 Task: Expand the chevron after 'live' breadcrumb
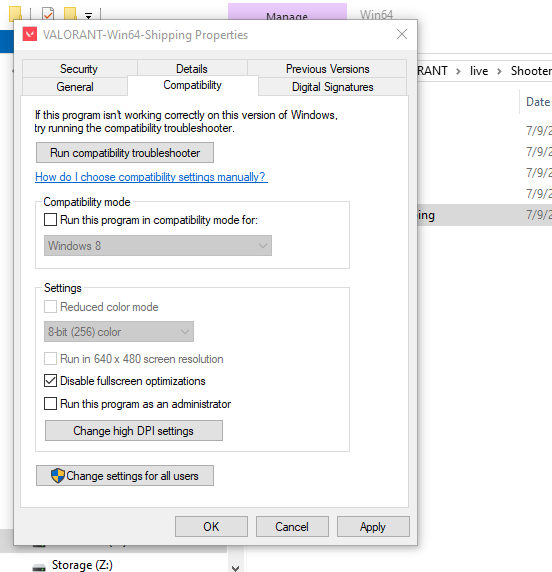499,71
